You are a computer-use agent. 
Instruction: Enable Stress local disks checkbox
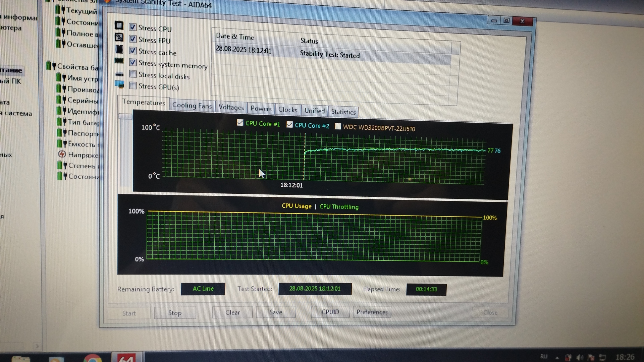(133, 74)
